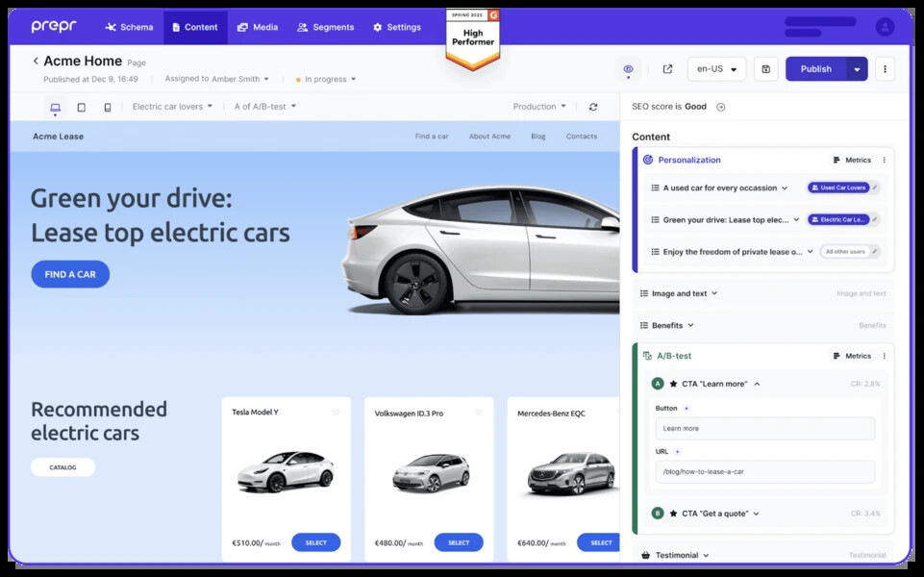Screen dimensions: 924x577
Task: Open Personalization three-dot options
Action: 884,160
